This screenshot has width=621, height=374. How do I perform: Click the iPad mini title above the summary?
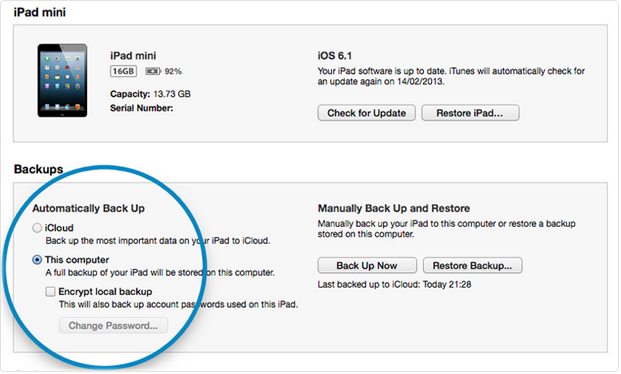click(x=40, y=12)
